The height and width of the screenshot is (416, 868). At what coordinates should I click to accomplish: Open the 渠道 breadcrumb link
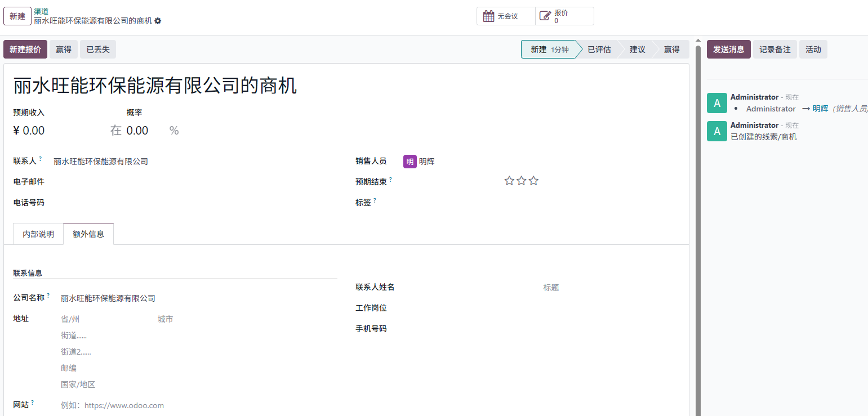(41, 11)
